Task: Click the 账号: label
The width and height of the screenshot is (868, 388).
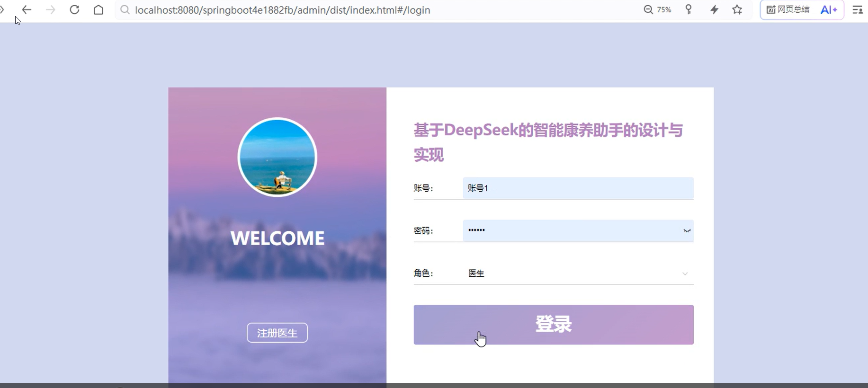Action: 423,188
